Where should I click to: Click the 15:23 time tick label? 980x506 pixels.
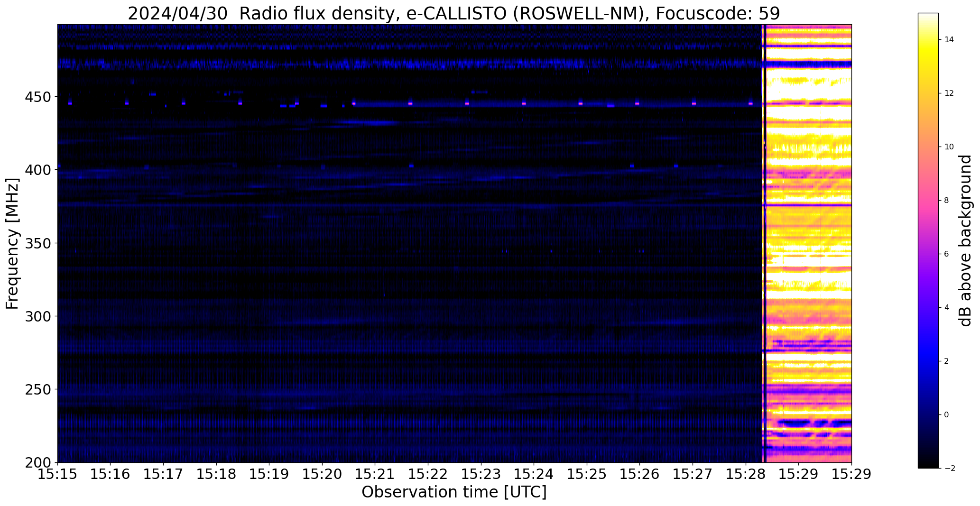coord(481,475)
